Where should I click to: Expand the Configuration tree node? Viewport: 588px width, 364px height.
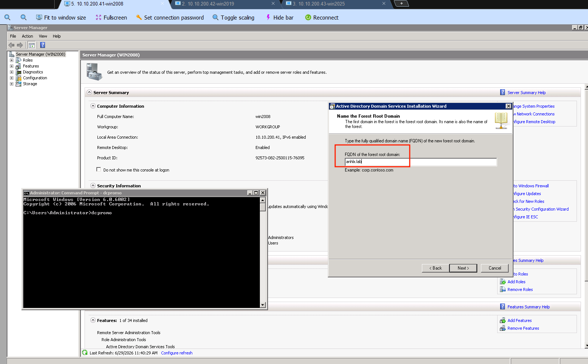click(11, 78)
